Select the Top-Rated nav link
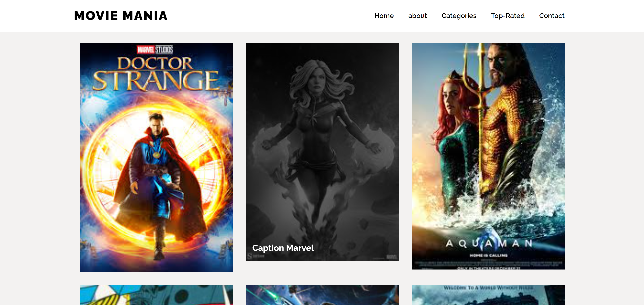The image size is (644, 305). coord(508,16)
